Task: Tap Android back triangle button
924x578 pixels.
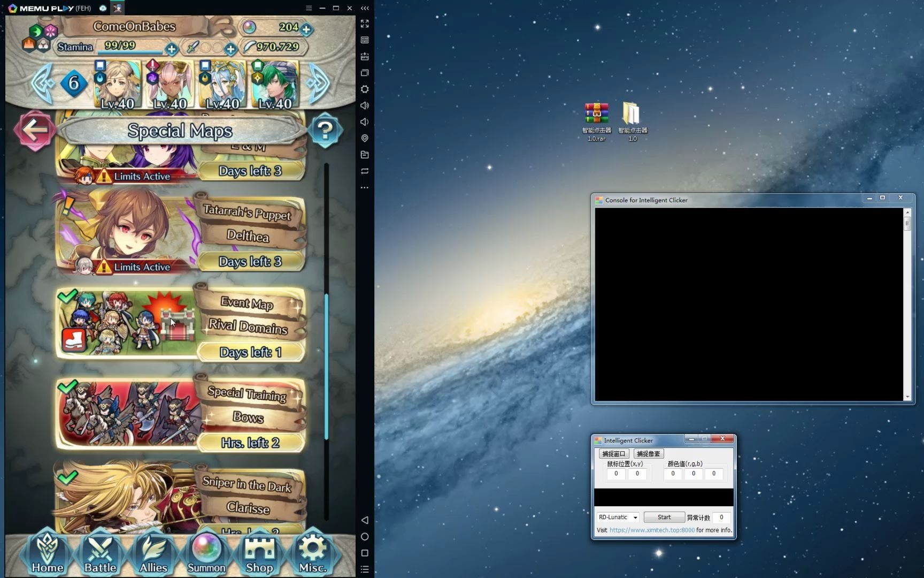Action: click(365, 520)
